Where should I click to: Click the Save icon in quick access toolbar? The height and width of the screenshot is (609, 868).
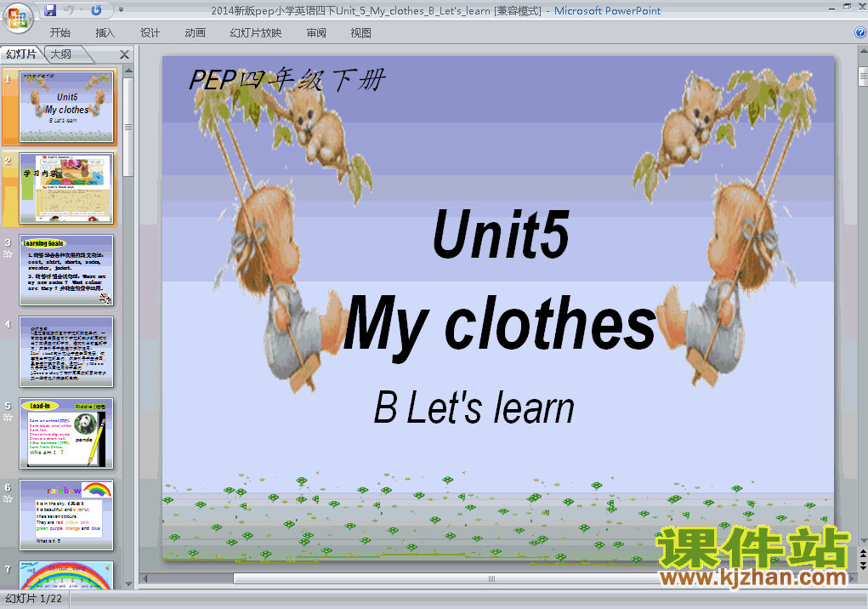point(50,10)
